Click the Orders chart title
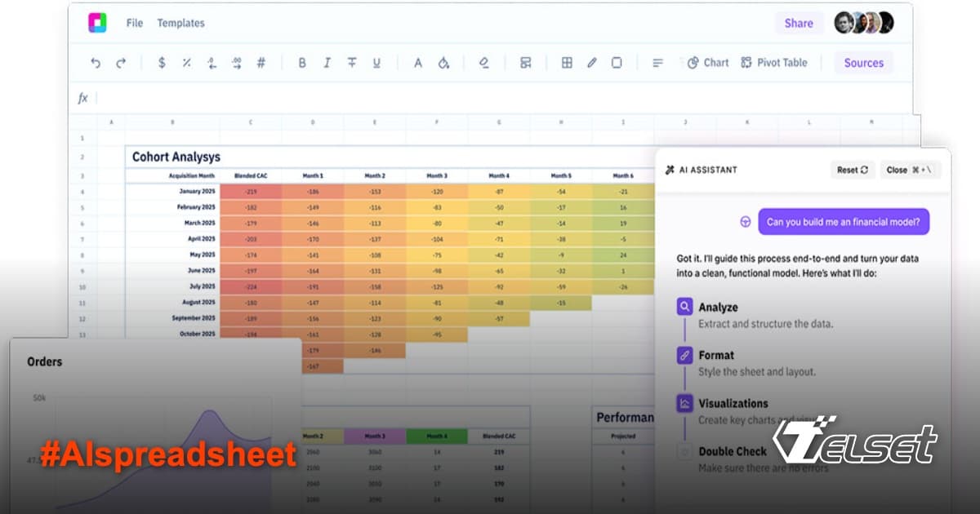980x514 pixels. click(x=44, y=361)
